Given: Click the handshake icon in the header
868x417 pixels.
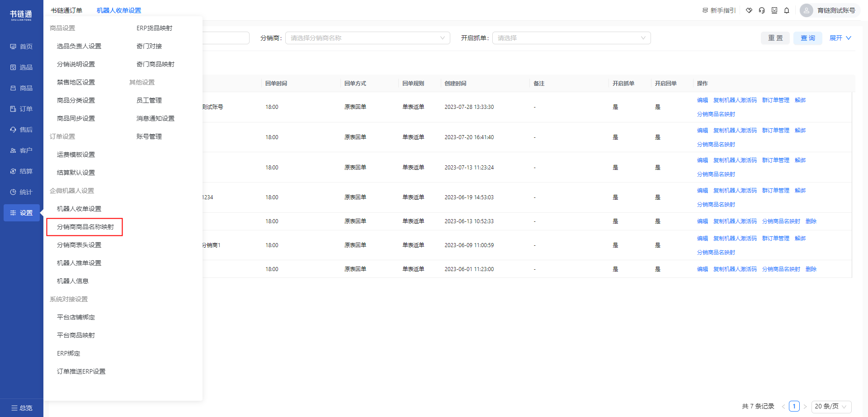Looking at the screenshot, I should click(x=749, y=10).
